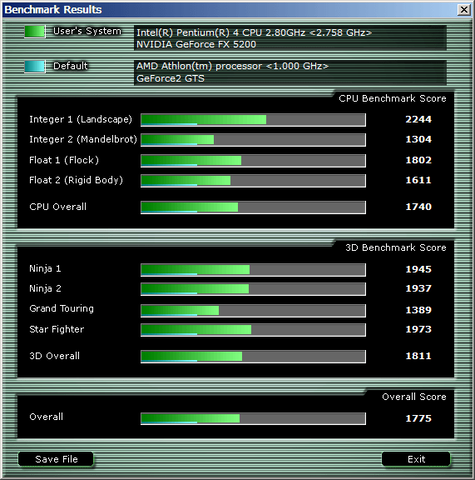Click the Grand Touring score bar
This screenshot has height=480, width=475.
pos(253,311)
